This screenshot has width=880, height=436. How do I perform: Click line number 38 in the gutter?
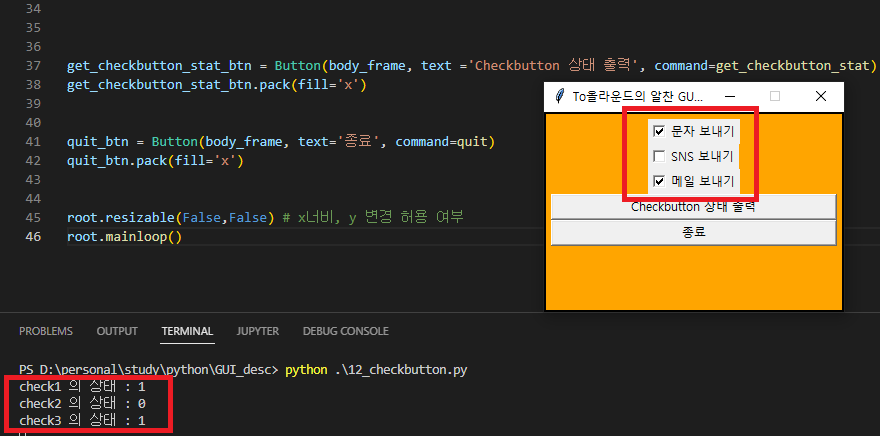pyautogui.click(x=33, y=85)
